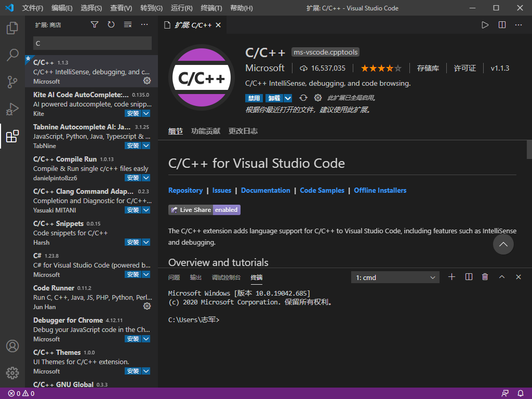Install the Kite AI Code AutoComplete extension
This screenshot has width=532, height=399.
tap(133, 113)
